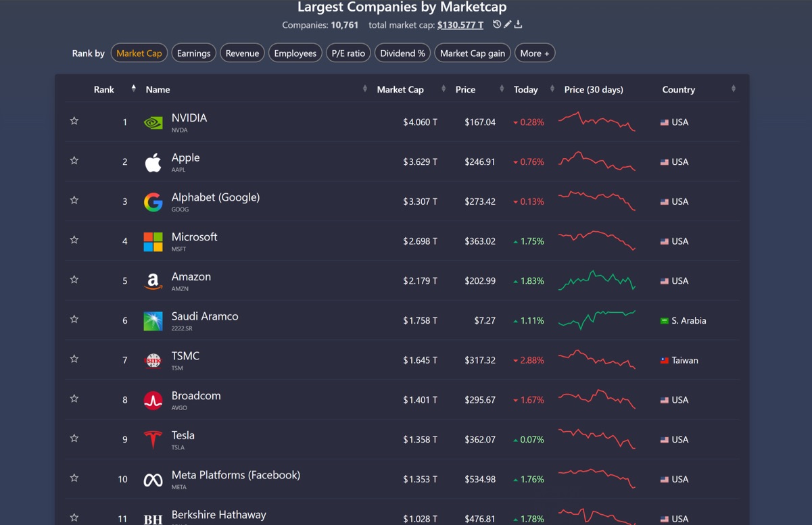The height and width of the screenshot is (525, 812).
Task: Switch ranking to Earnings
Action: 193,53
